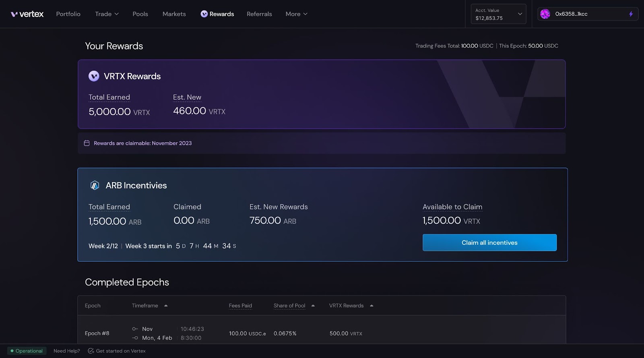Click the 750.00 ARB est. rewards
Viewport: 644px width, 358px height.
pos(273,221)
